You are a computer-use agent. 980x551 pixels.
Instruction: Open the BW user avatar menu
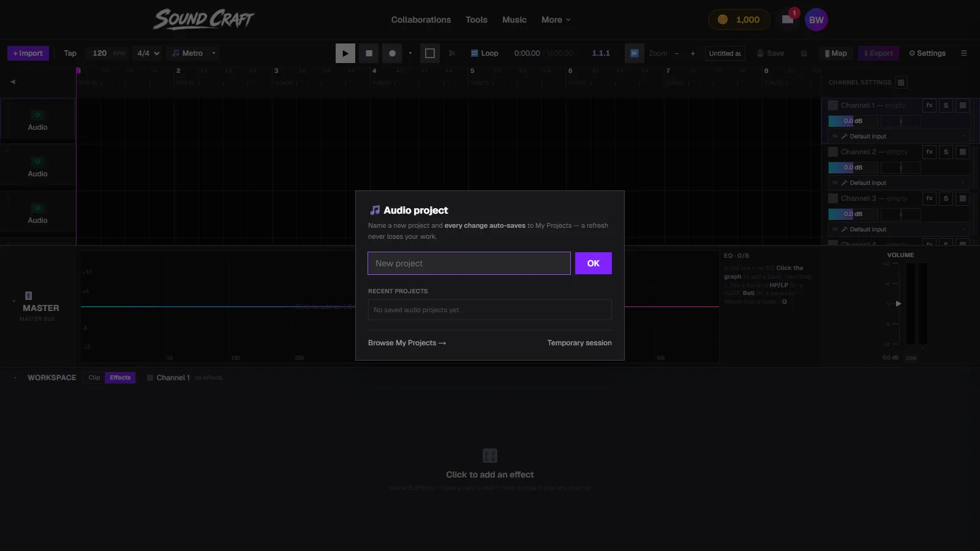click(816, 20)
